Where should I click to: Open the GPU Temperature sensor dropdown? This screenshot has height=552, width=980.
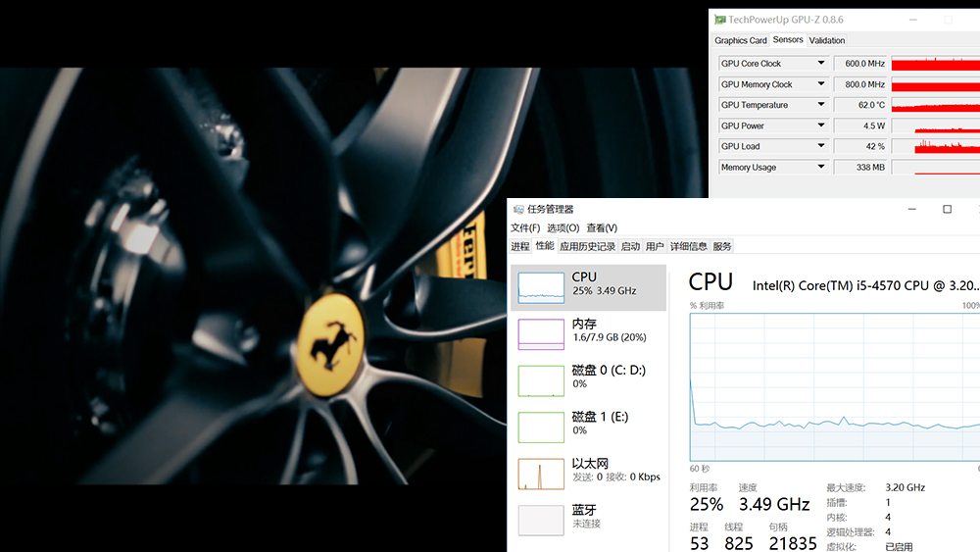[x=821, y=105]
